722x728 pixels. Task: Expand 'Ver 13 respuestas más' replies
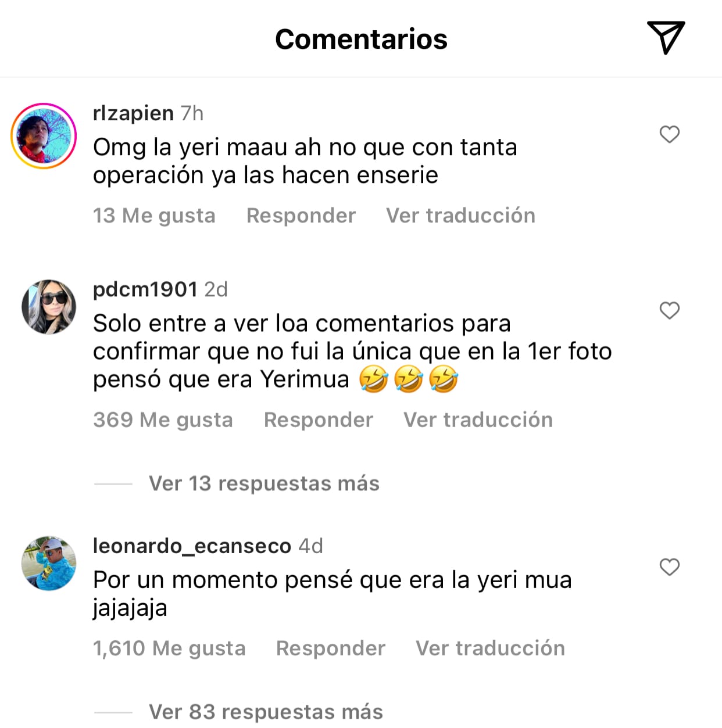tap(264, 483)
